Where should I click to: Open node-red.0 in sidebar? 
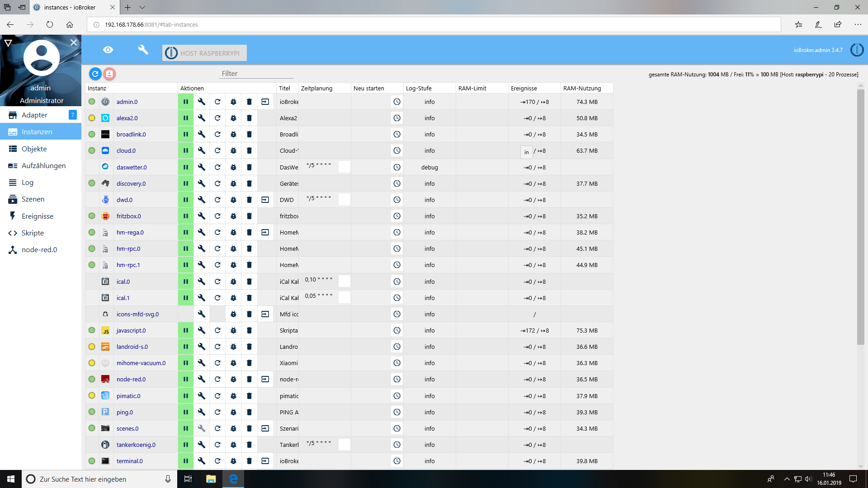pos(41,249)
